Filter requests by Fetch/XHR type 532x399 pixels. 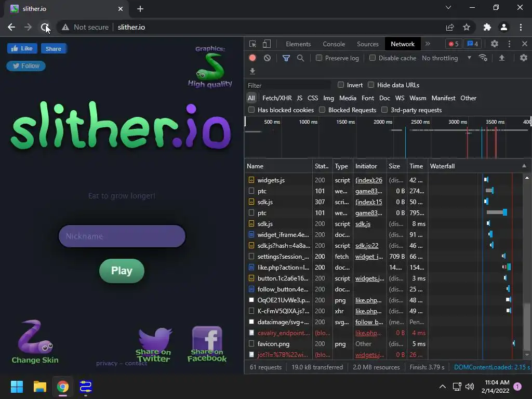277,98
